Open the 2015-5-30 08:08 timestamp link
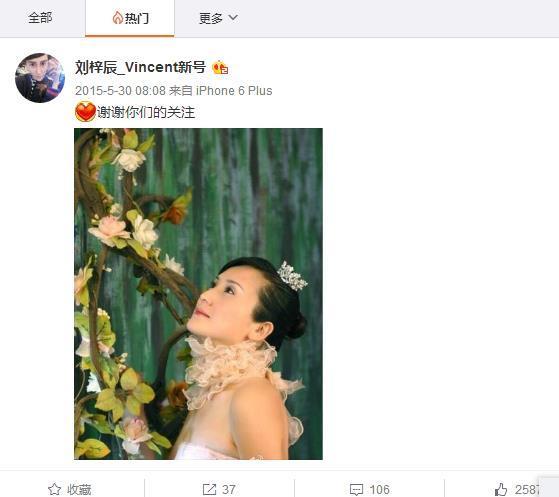Screen dimensions: 559x497 [120, 91]
